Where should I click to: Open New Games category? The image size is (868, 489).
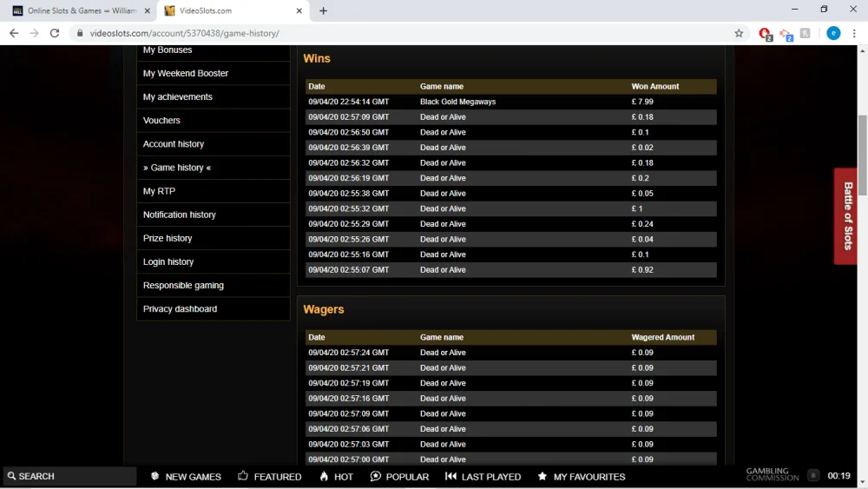pos(186,476)
